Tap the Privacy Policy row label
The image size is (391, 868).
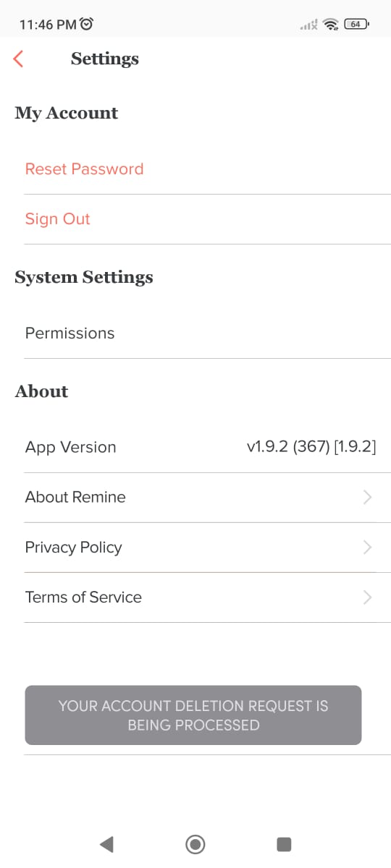(73, 548)
